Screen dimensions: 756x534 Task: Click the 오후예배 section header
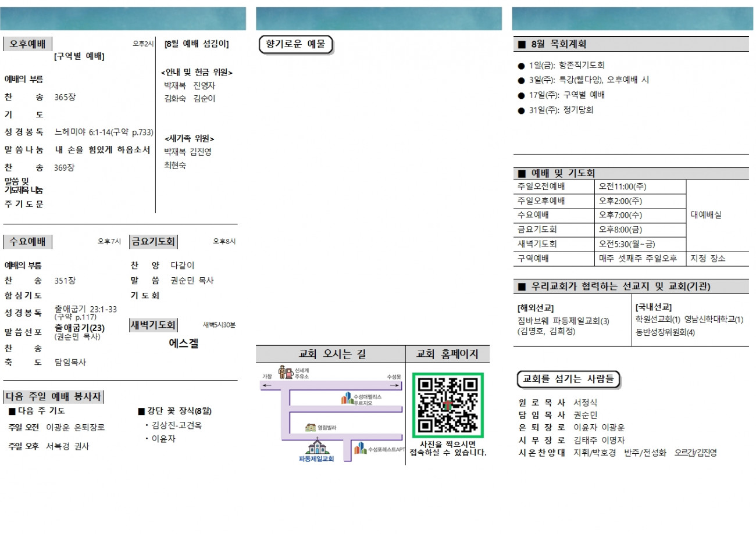28,44
